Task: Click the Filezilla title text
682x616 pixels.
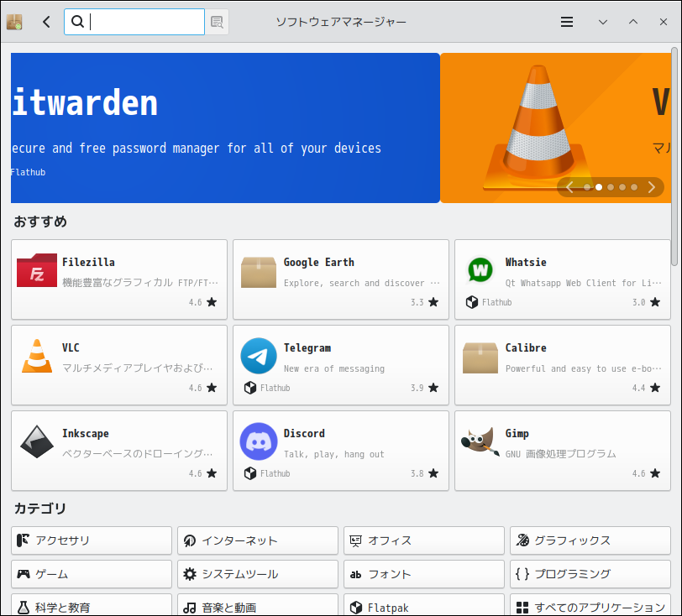Action: click(88, 262)
